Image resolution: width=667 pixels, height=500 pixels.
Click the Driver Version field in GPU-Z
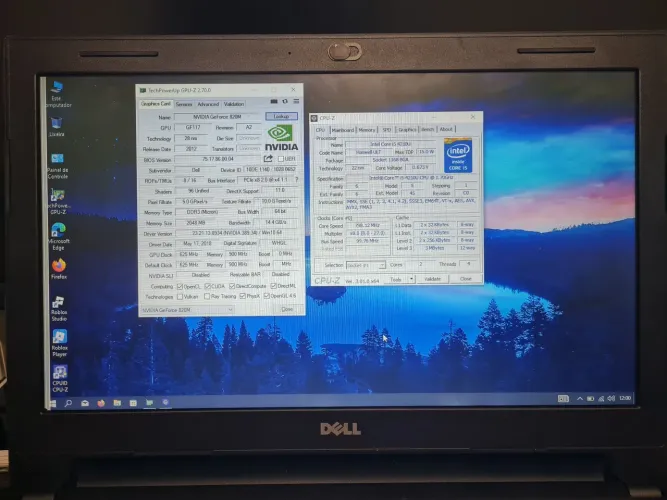237,233
